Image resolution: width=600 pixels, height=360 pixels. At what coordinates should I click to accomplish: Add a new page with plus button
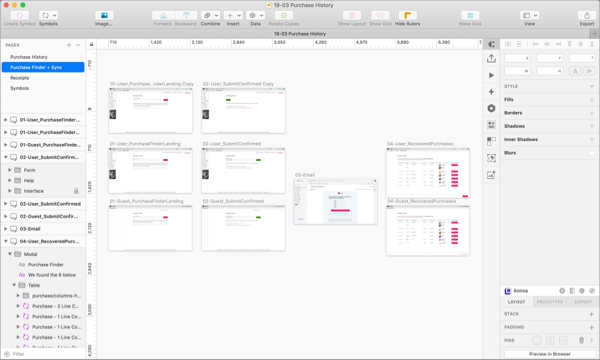pyautogui.click(x=69, y=45)
